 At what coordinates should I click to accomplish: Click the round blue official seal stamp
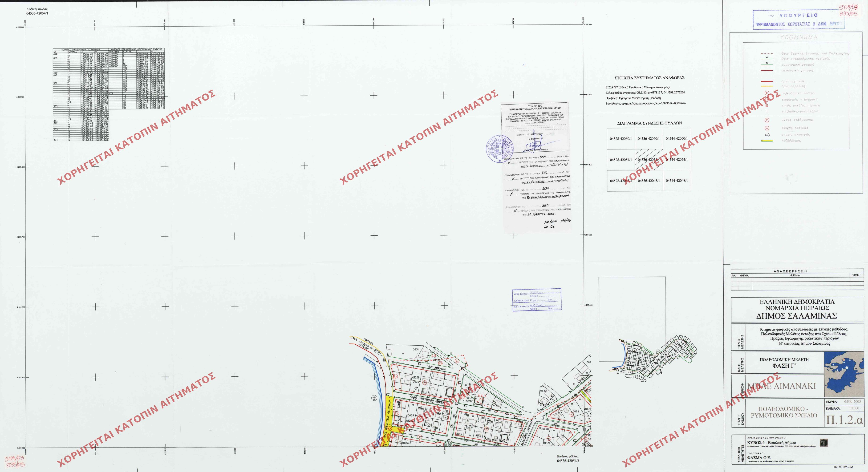500,149
